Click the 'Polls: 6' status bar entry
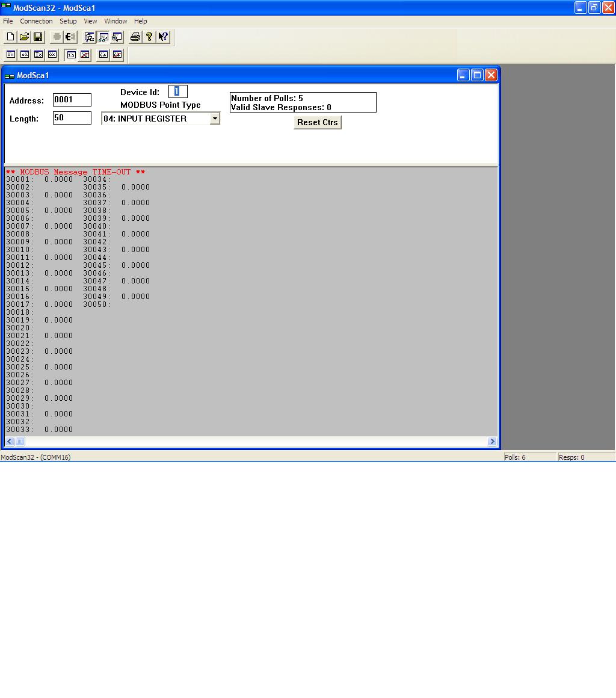The width and height of the screenshot is (616, 698). pos(515,457)
